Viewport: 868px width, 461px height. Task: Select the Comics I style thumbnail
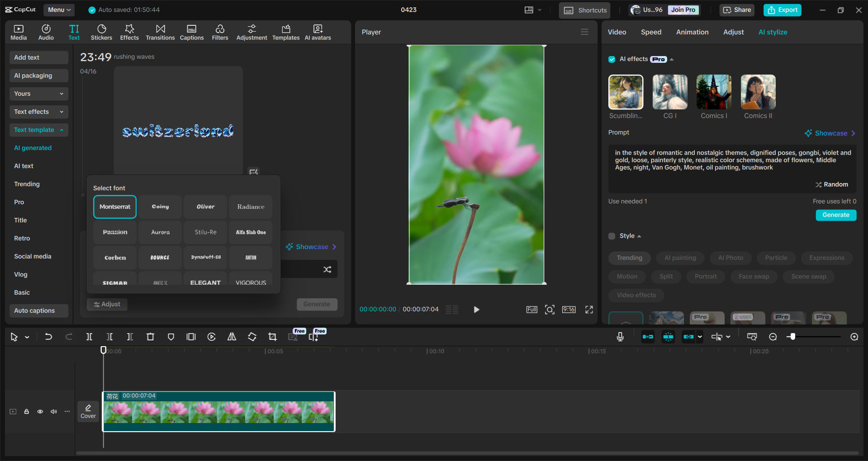[713, 92]
